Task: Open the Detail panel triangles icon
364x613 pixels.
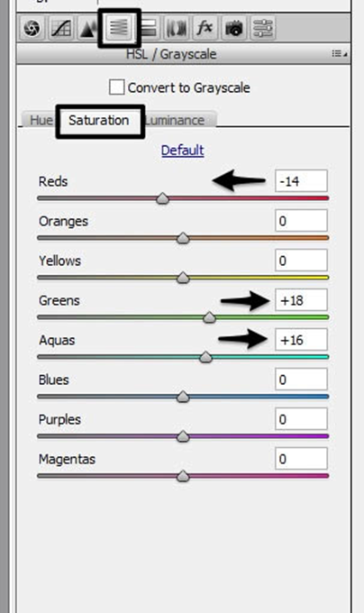Action: coord(87,29)
